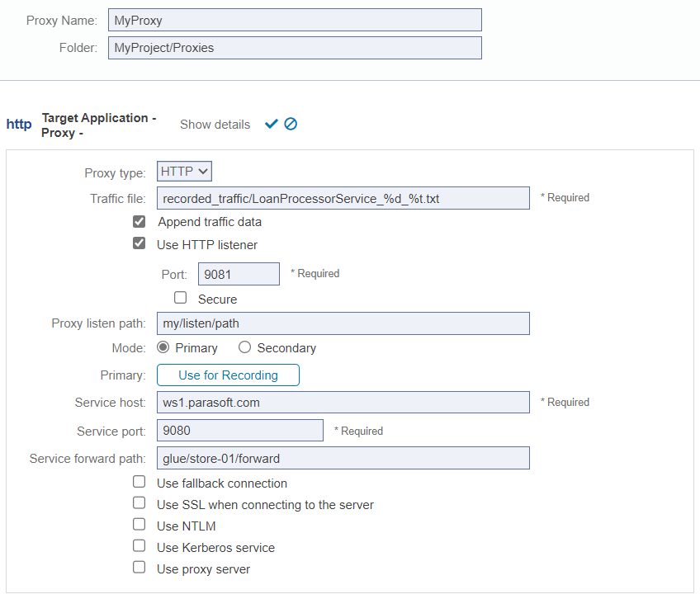700x599 pixels.
Task: Select the Secondary mode radio button
Action: (244, 347)
